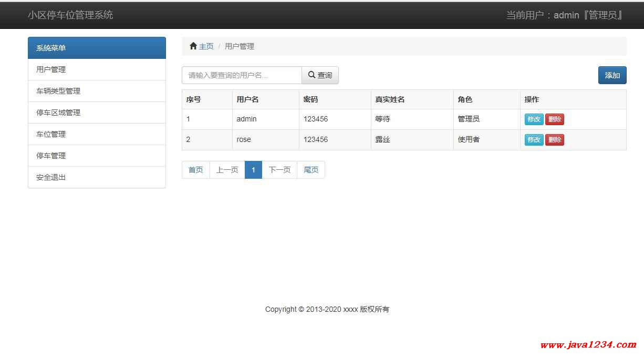Click 安全退出 to log out
This screenshot has width=644, height=357.
click(x=51, y=177)
